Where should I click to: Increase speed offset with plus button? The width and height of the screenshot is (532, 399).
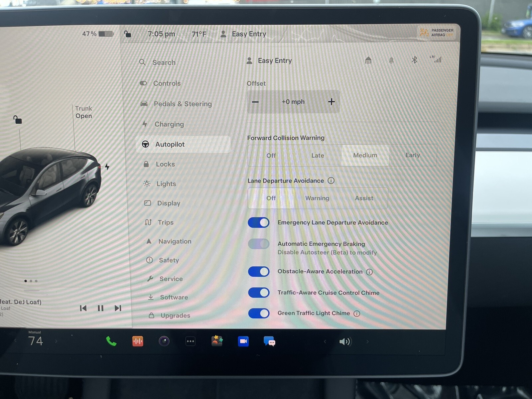[331, 102]
